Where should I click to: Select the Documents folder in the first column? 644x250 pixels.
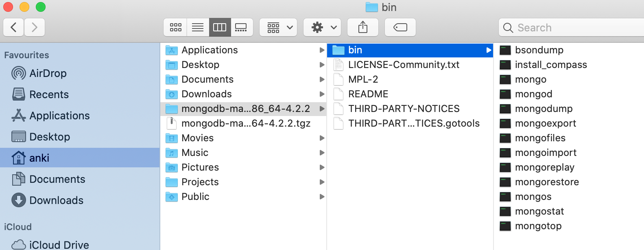(243, 79)
